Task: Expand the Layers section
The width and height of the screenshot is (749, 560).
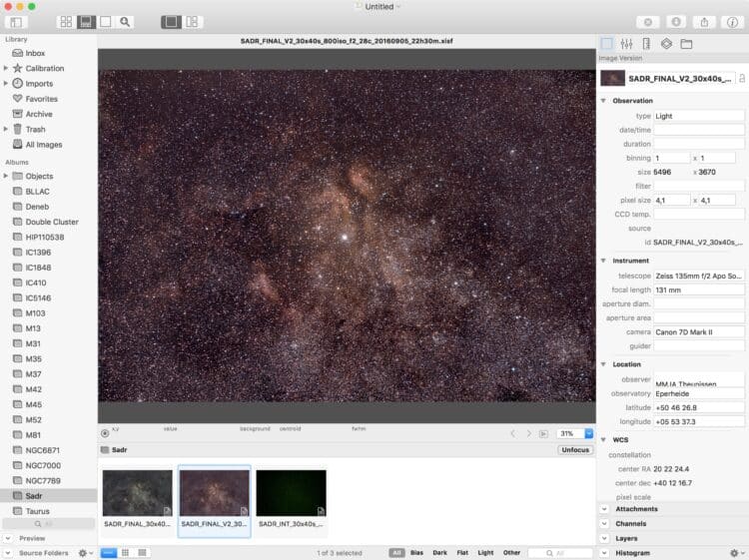Action: 604,538
